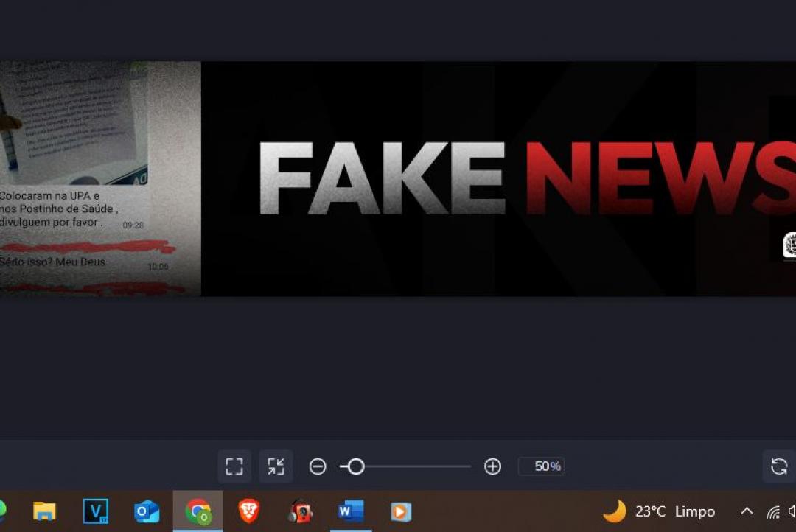Open the network connections flyout
This screenshot has width=796, height=532.
772,511
